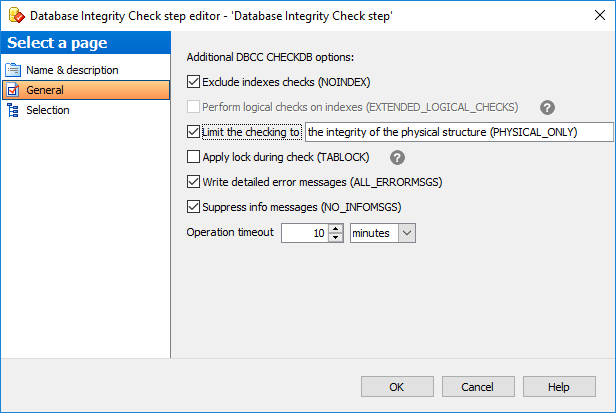The height and width of the screenshot is (413, 616).
Task: Click the dialog title bar app icon
Action: click(x=16, y=16)
